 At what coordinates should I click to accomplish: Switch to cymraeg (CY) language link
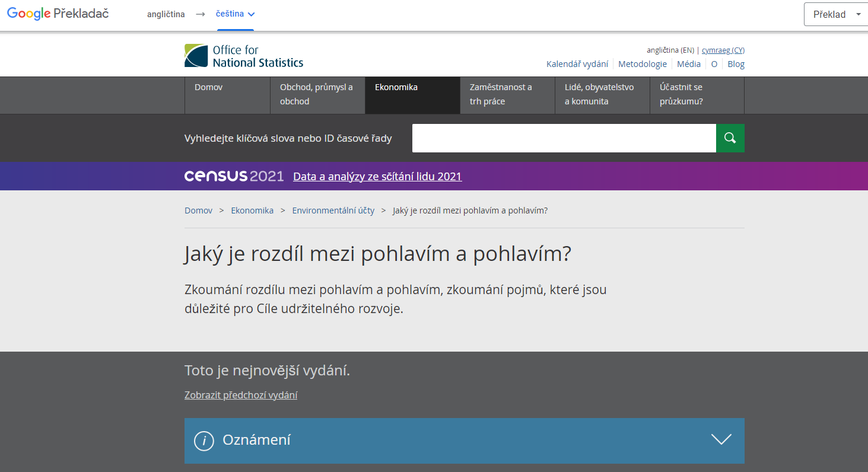coord(723,50)
